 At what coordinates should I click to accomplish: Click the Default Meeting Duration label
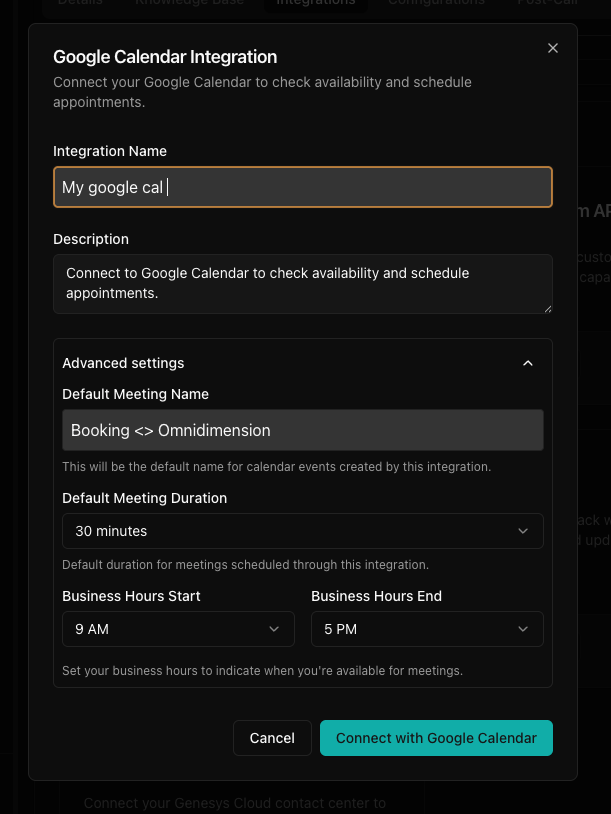(144, 498)
